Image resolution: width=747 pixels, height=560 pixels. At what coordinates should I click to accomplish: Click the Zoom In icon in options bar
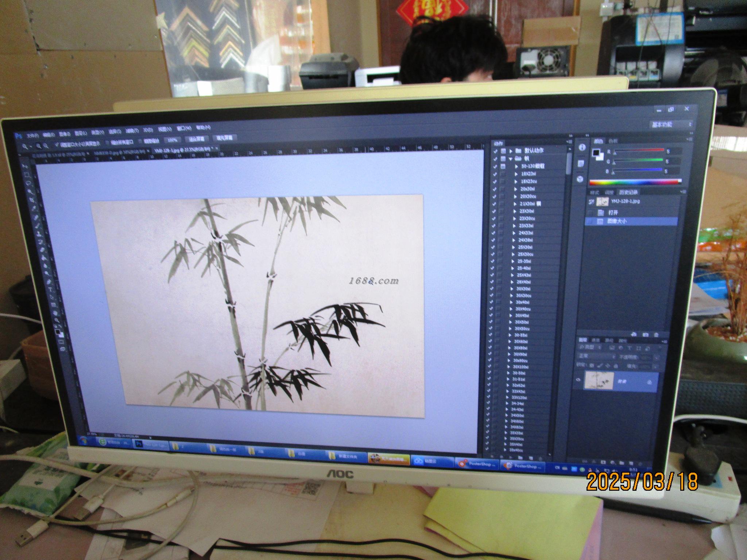[39, 146]
